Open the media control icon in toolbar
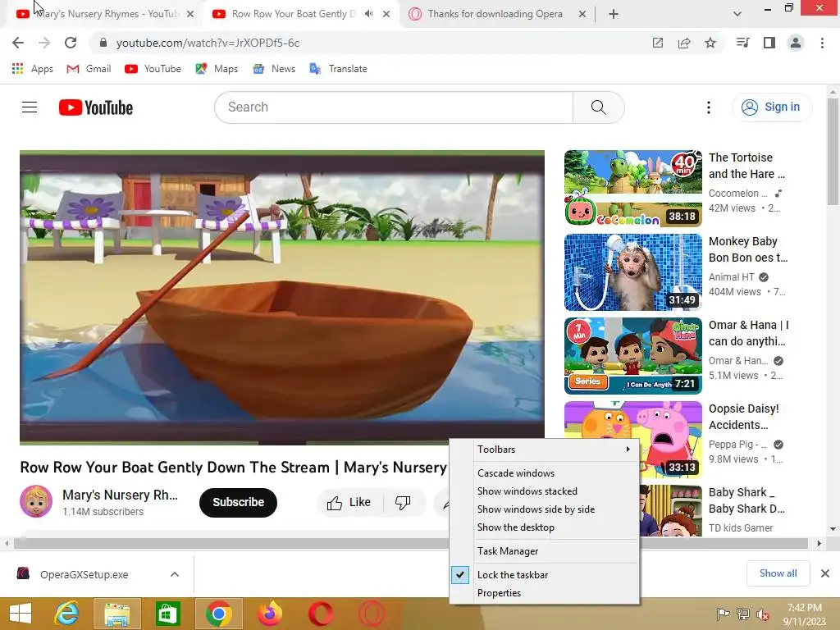 pos(742,43)
